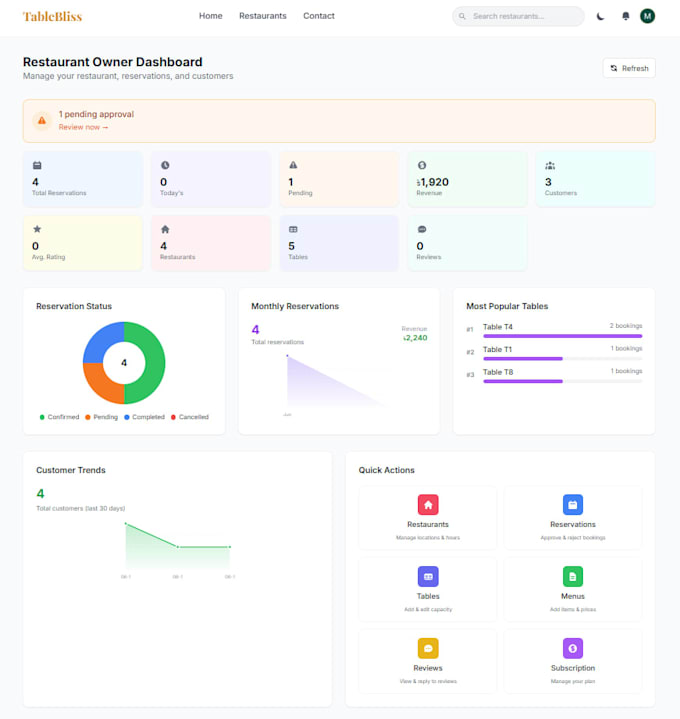Click the Pending stat triangle icon
Screen dimensions: 680x719
point(293,165)
